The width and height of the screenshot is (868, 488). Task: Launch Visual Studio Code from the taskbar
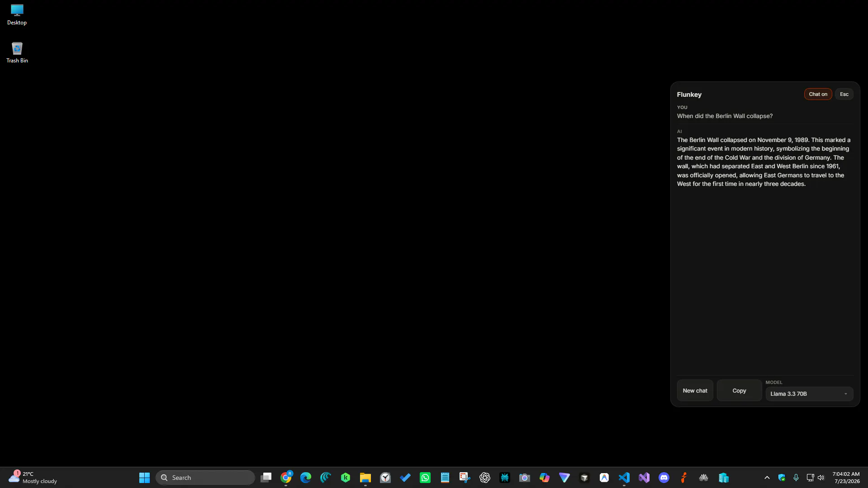(624, 478)
